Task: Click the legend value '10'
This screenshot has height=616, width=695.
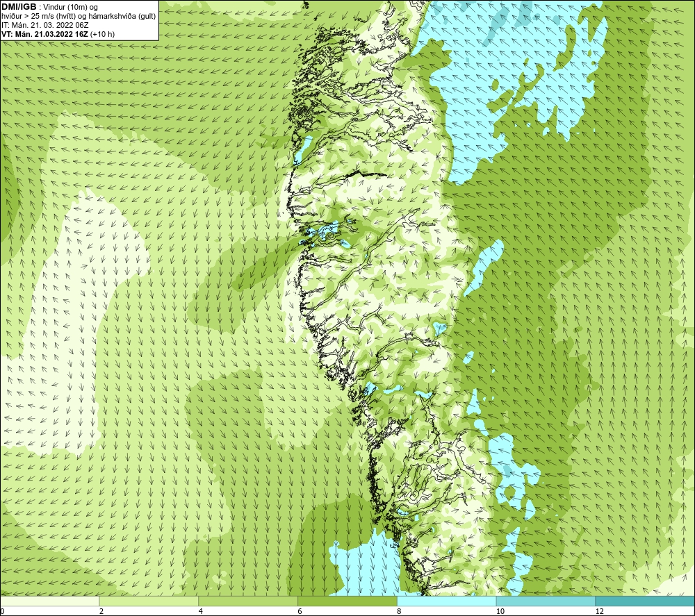Action: pyautogui.click(x=500, y=611)
